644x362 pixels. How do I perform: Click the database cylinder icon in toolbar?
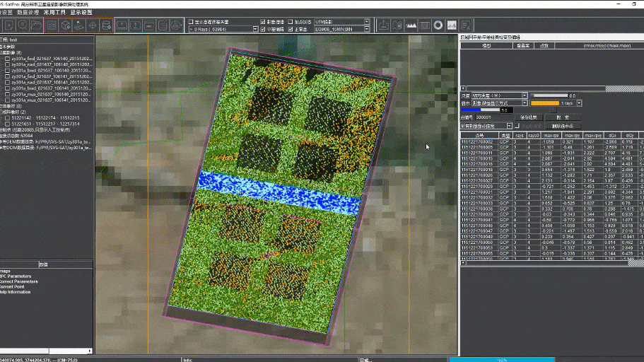[x=105, y=25]
